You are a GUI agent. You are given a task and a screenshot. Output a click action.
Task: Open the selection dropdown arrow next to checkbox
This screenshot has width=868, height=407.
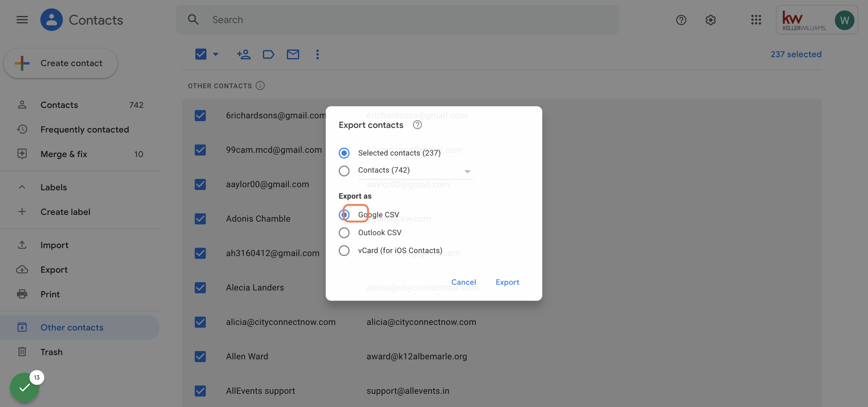tap(216, 54)
